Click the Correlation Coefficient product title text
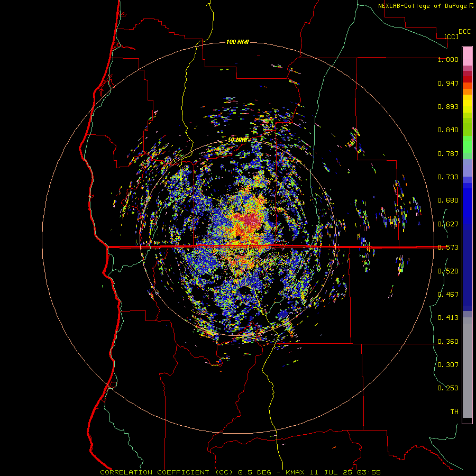Viewport: 476px width, 476px height. pyautogui.click(x=167, y=472)
